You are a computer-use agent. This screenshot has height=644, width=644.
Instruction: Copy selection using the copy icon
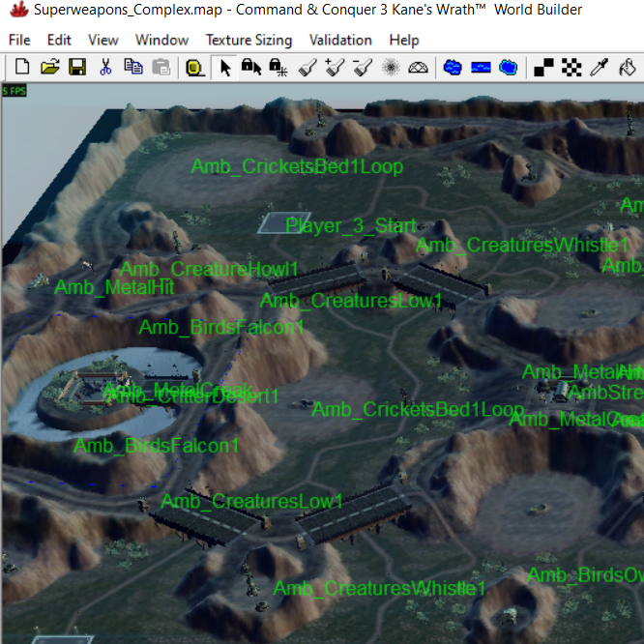[133, 67]
